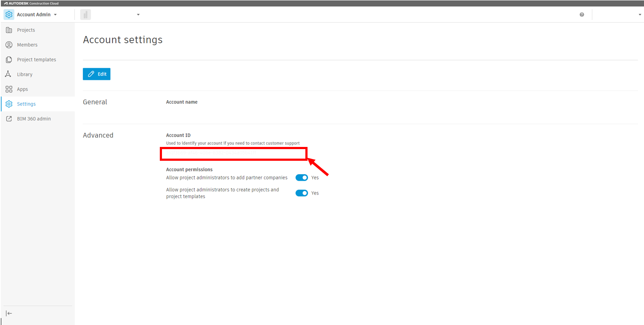Open BIM 360 admin via its external-link icon

point(9,118)
